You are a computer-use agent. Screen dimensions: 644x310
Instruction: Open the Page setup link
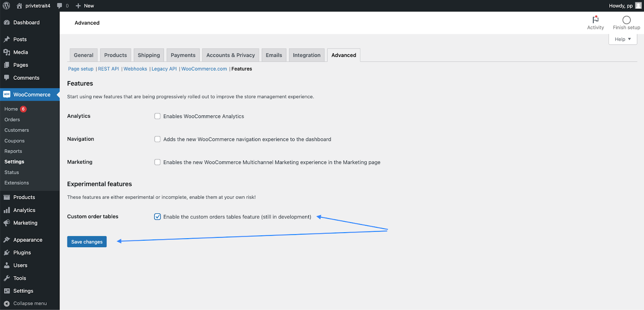[x=80, y=69]
